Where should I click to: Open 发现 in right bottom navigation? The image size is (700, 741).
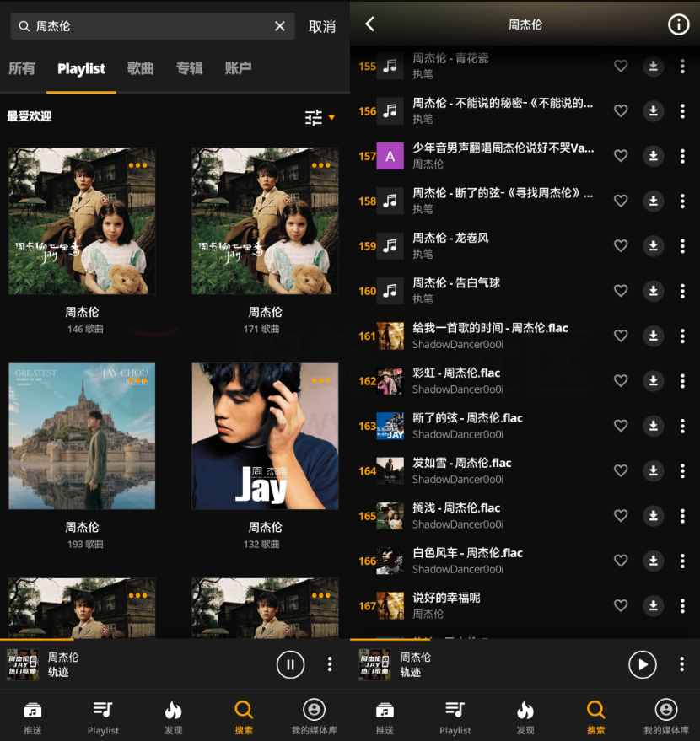(525, 717)
